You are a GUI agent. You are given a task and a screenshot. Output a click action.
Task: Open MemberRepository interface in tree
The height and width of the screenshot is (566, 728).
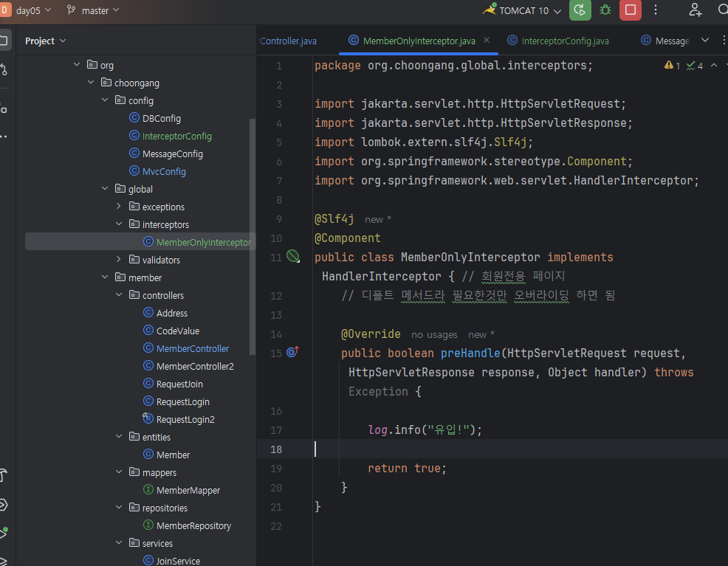tap(187, 525)
